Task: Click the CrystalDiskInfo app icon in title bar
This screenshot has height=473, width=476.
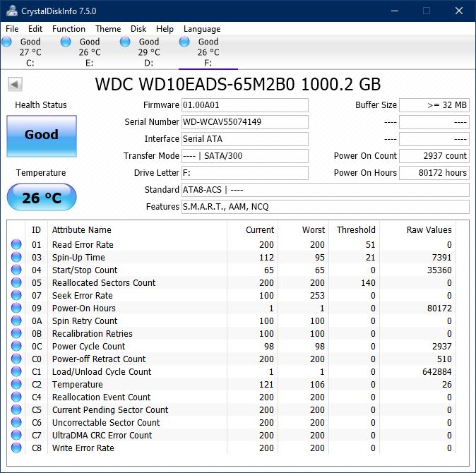Action: coord(12,11)
